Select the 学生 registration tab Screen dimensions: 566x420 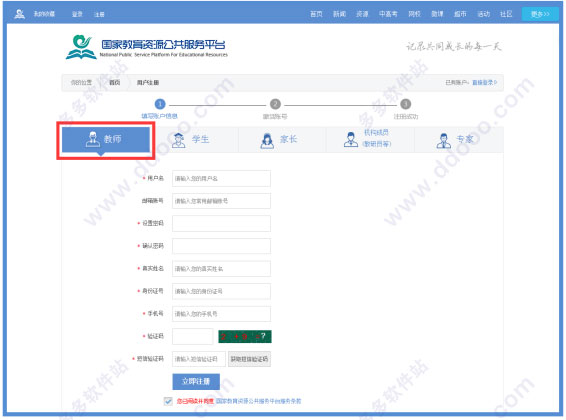[x=194, y=140]
